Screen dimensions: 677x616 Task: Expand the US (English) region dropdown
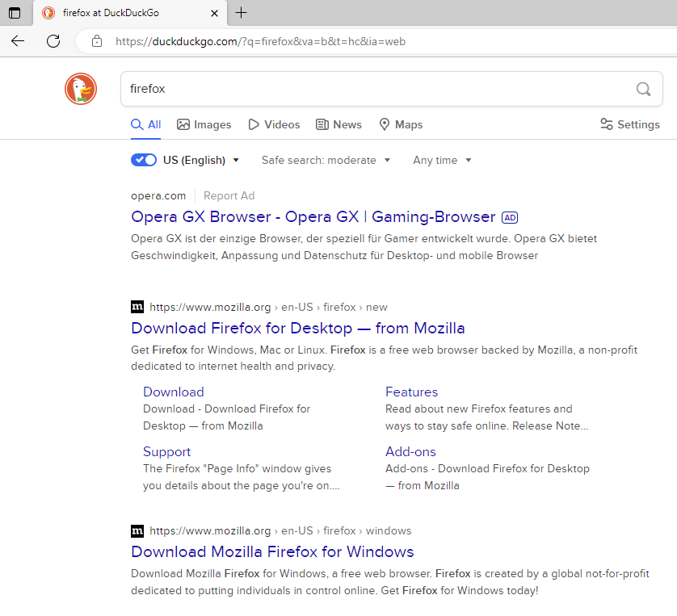[201, 160]
